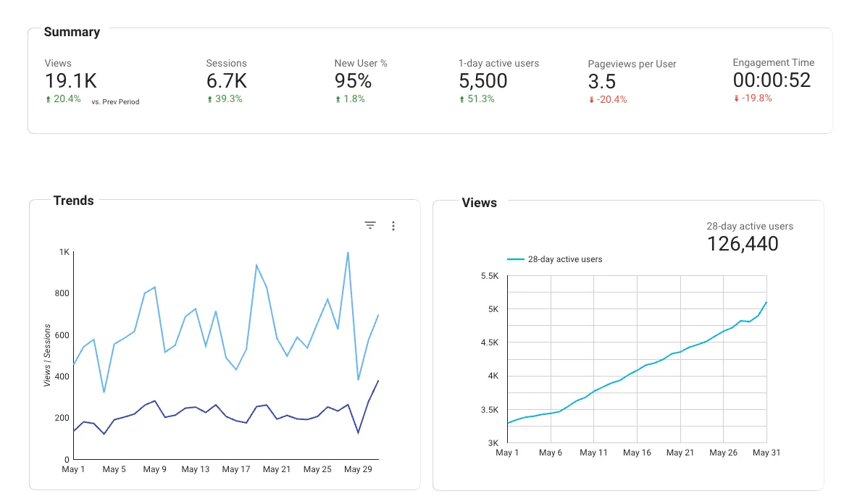Select the Views 19.1K scorecard value
844x504 pixels.
tap(70, 81)
